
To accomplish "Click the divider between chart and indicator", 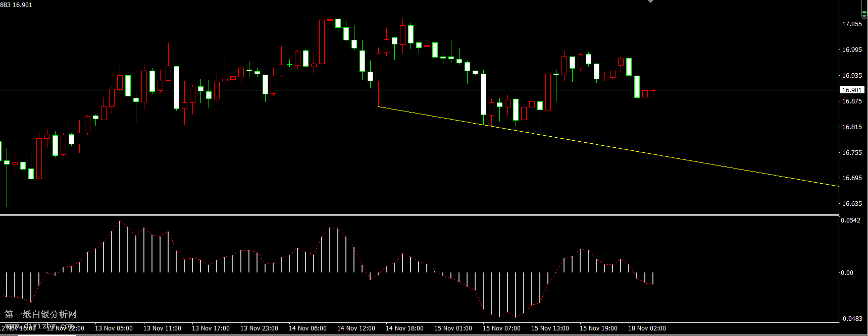I will coord(419,215).
